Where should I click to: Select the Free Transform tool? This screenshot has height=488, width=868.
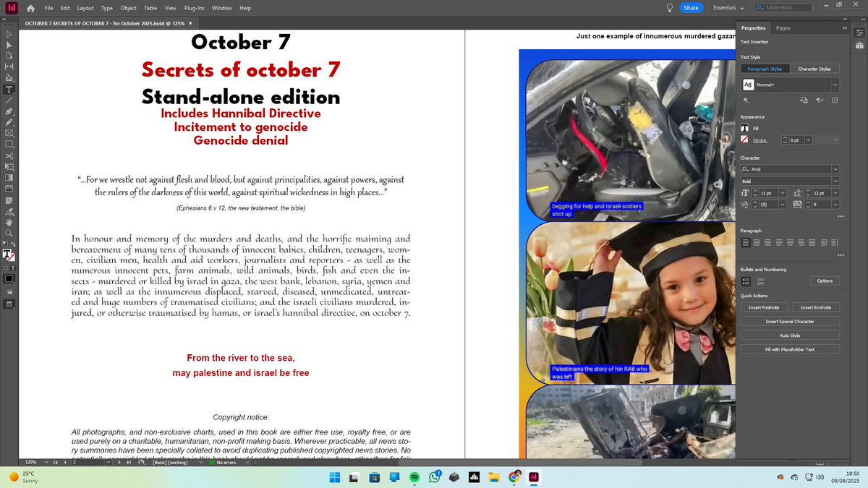click(9, 166)
